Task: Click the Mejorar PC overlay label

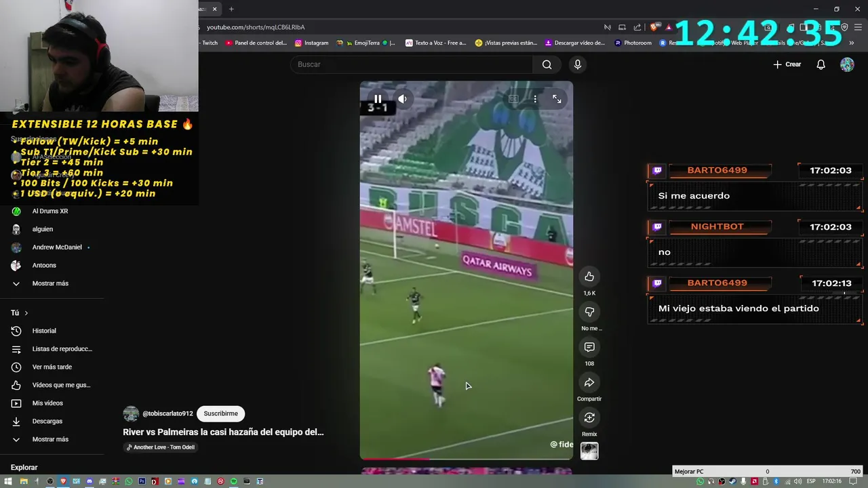Action: coord(689,471)
